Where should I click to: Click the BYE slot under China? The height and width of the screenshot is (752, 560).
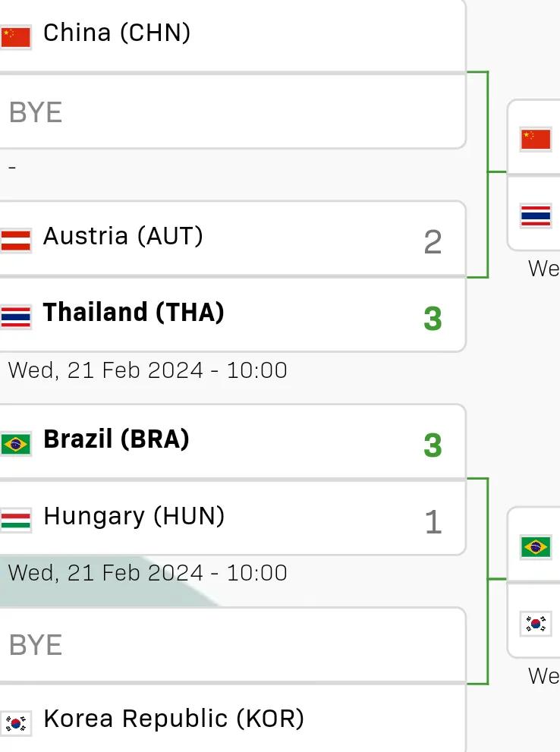pos(232,112)
